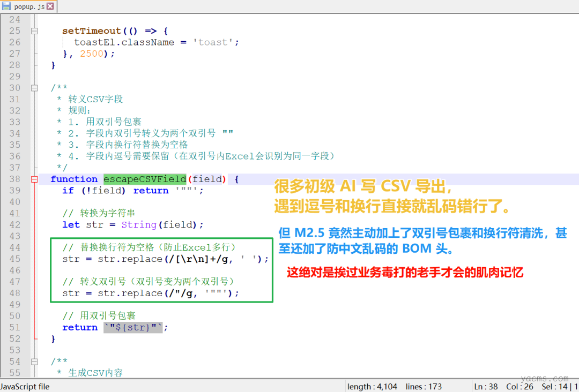Click the gray-highlighted template string on line 51
This screenshot has width=579, height=392.
pyautogui.click(x=133, y=327)
